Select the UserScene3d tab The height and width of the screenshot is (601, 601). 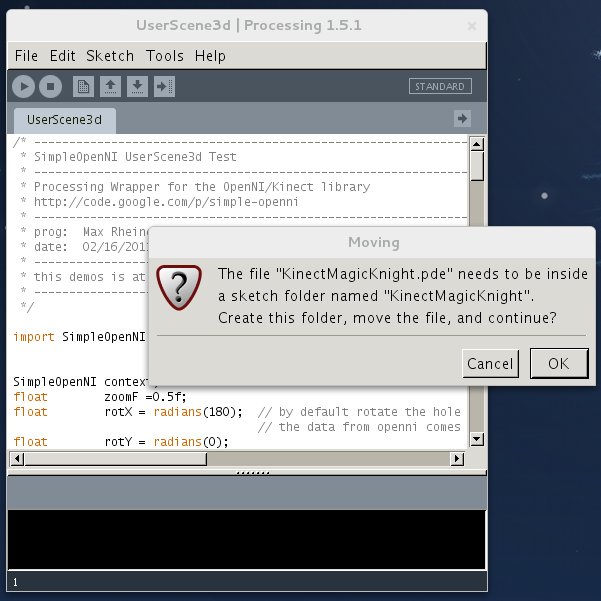click(65, 120)
